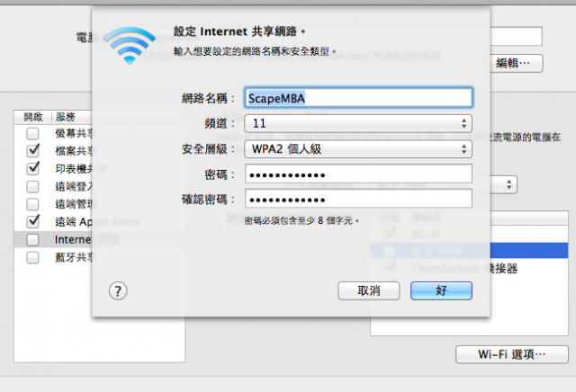This screenshot has width=576, height=392.
Task: Click the 網路名稱 field containing ScapeMBA
Action: 358,98
